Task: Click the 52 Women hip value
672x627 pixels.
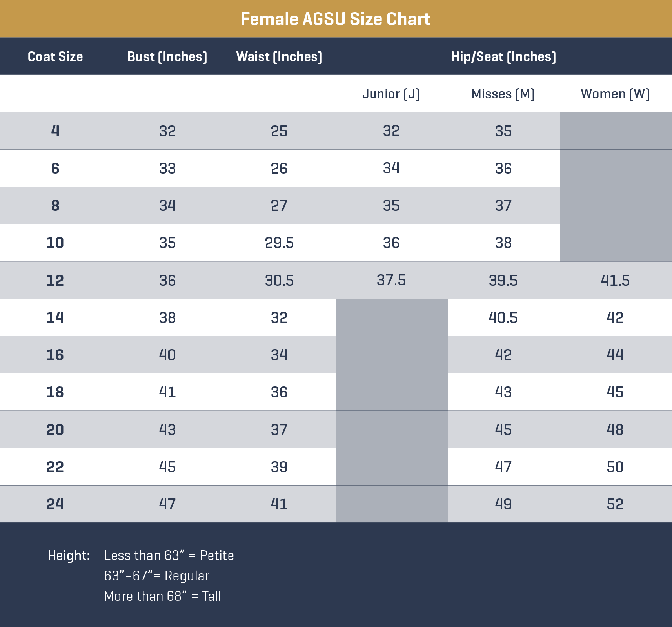Action: coord(615,504)
